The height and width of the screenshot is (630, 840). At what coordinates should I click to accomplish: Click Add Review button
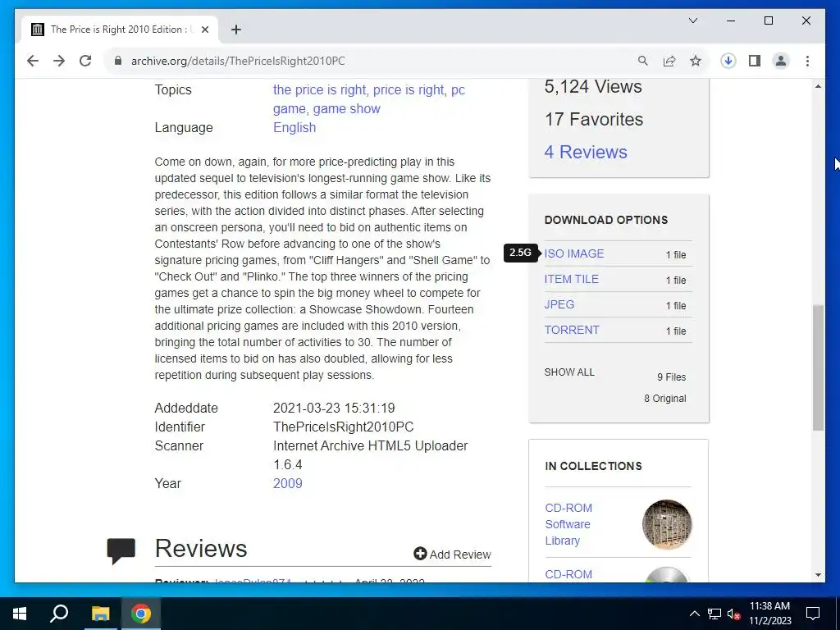(x=452, y=555)
